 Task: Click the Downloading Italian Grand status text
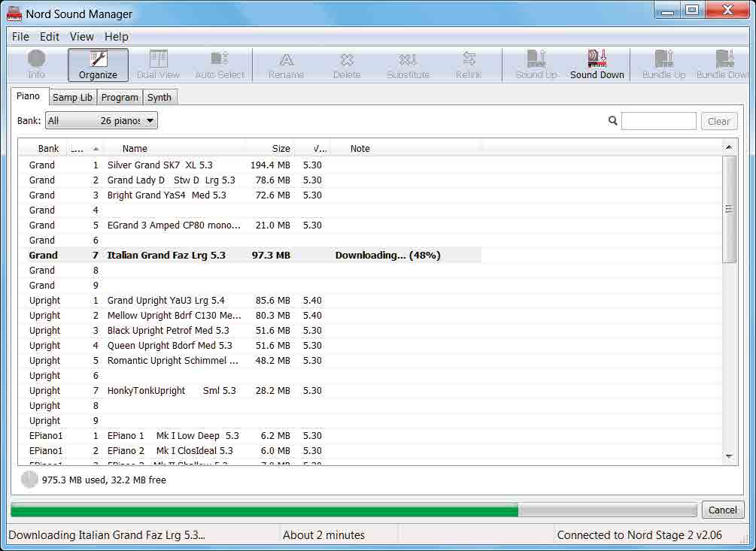pyautogui.click(x=107, y=535)
